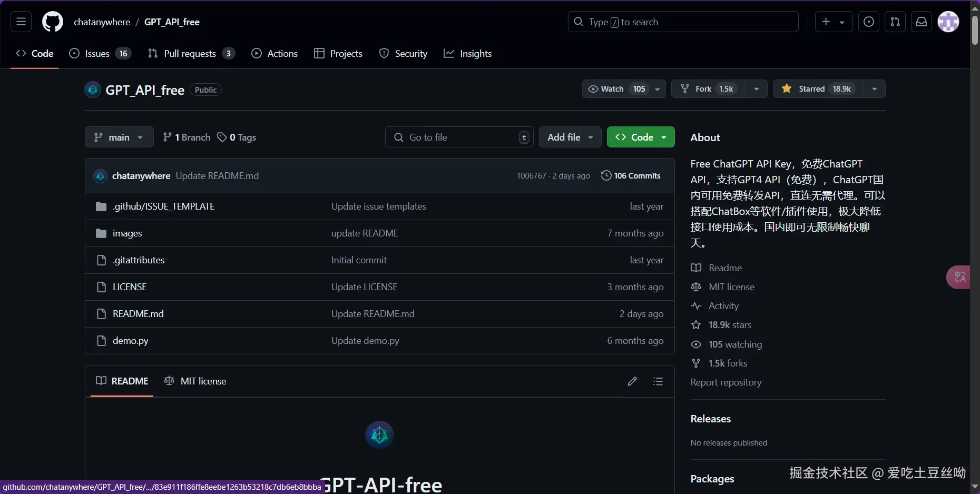Open the commit hash 1006767 link
This screenshot has height=494, width=980.
click(531, 176)
